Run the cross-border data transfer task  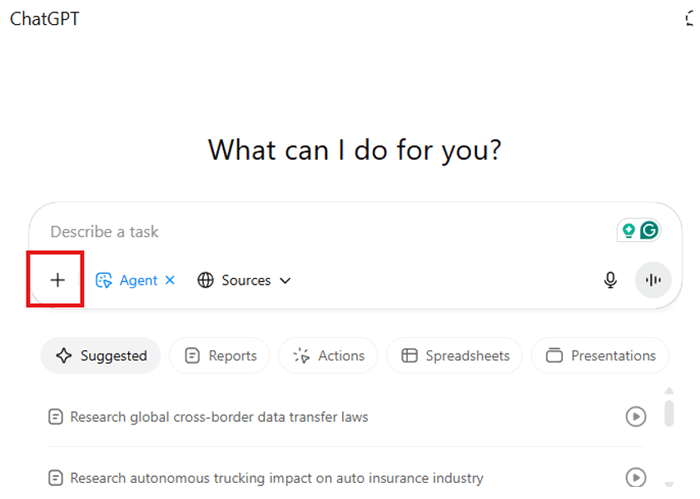coord(636,416)
